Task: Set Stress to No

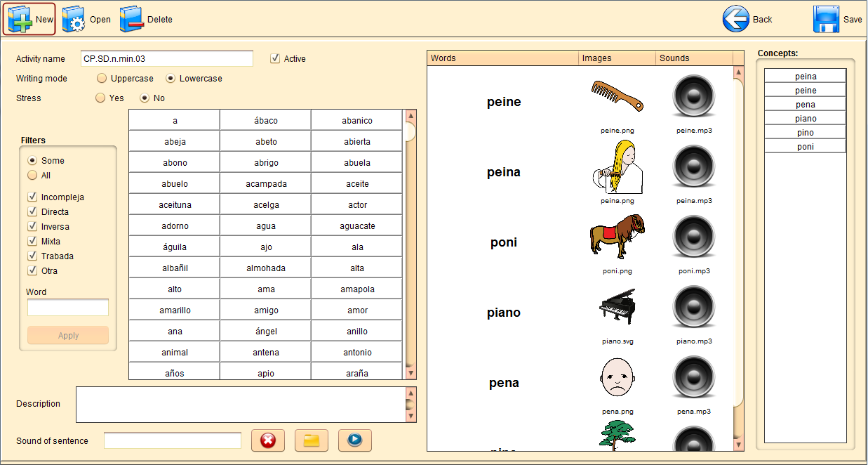Action: (145, 98)
